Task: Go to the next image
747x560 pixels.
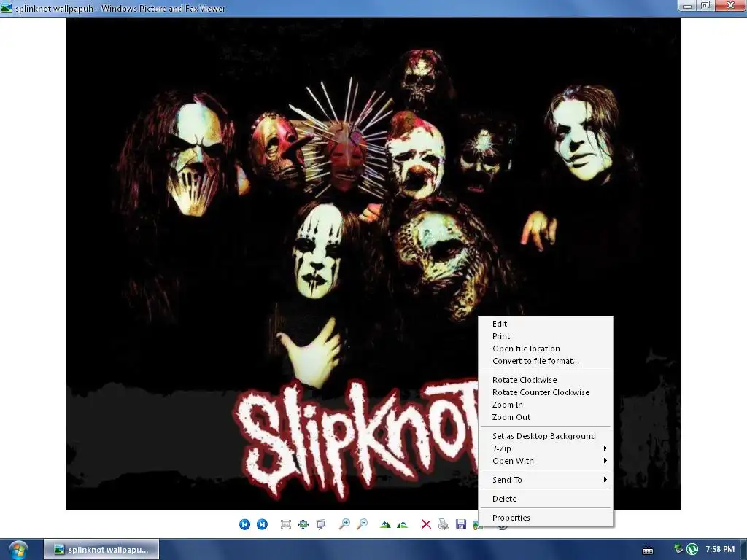Action: [262, 524]
